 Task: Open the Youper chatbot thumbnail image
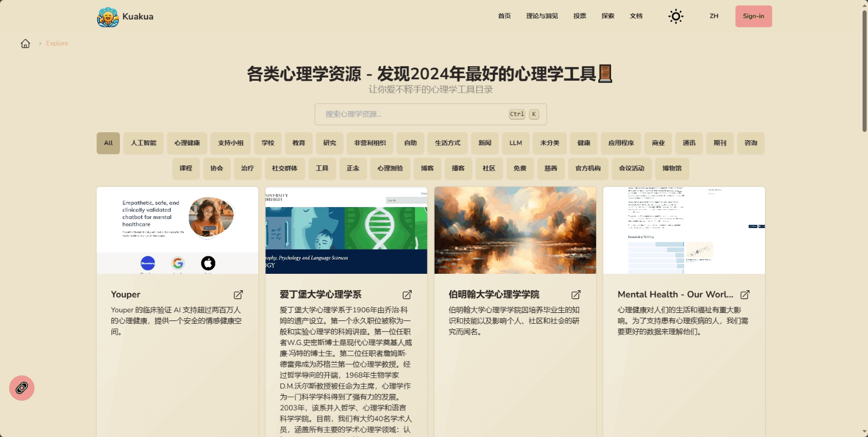(177, 230)
